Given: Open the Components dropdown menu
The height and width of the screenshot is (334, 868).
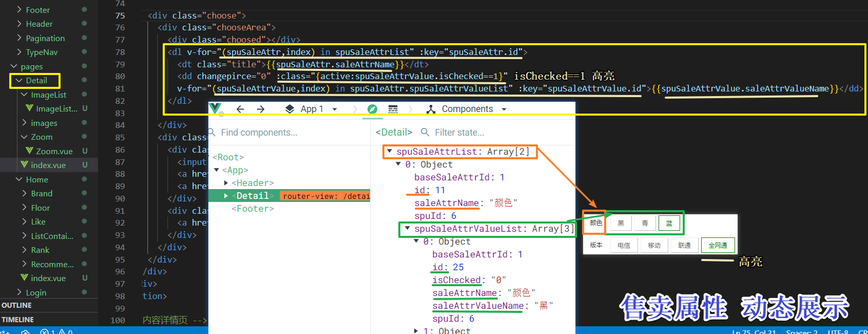Looking at the screenshot, I should pos(504,109).
